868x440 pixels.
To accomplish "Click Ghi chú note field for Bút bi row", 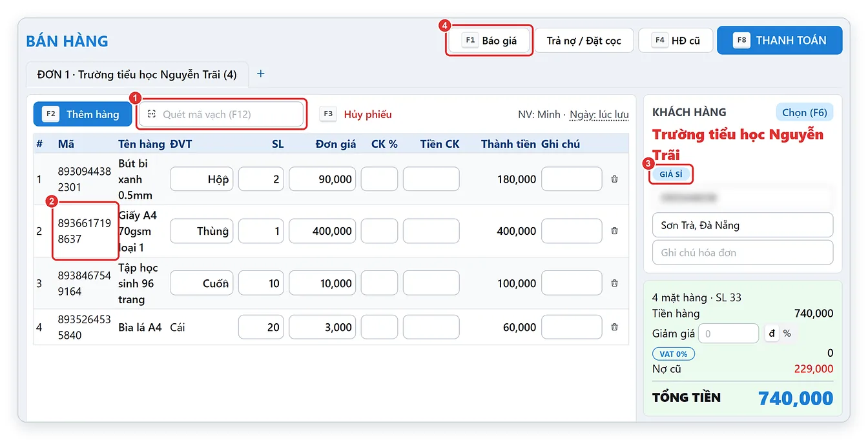I will point(572,179).
